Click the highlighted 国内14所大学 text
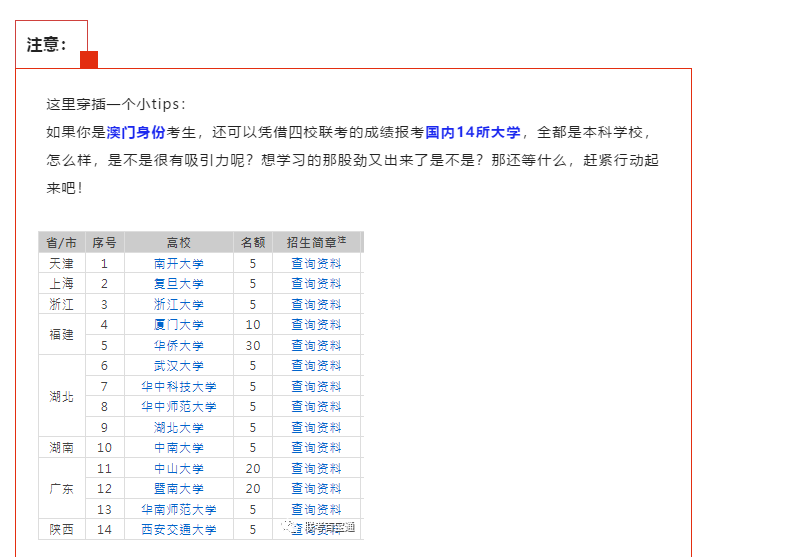 click(x=473, y=132)
